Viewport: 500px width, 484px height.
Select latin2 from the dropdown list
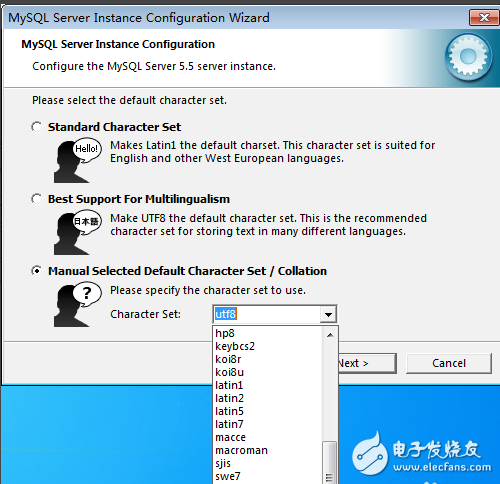tap(268, 398)
